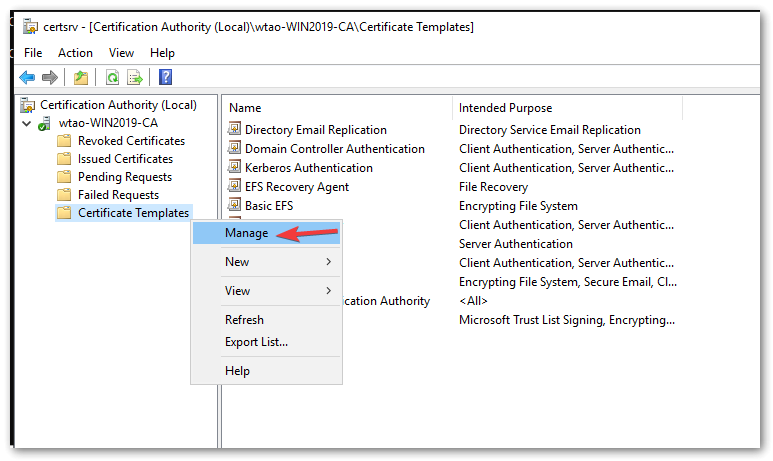
Task: Click the Forward arrow toolbar icon
Action: point(49,77)
